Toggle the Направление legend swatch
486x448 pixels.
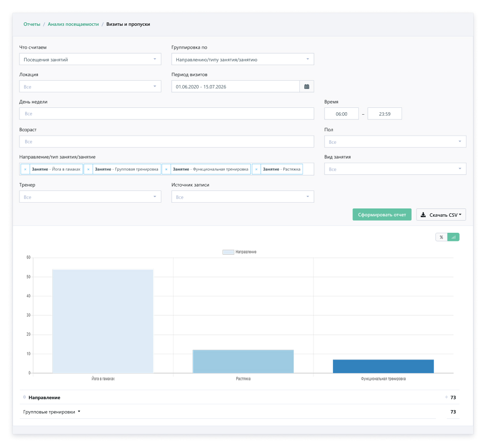click(x=228, y=252)
